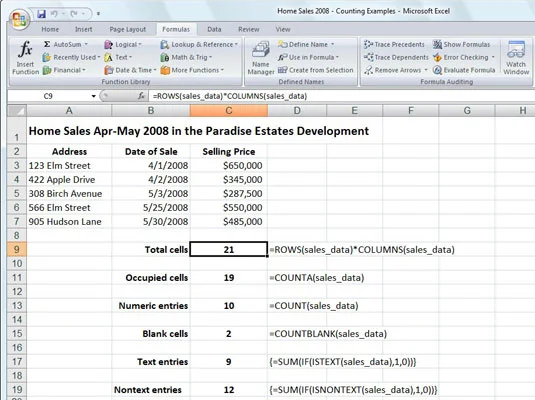This screenshot has height=400, width=535.
Task: Click the Select All corner button
Action: click(x=17, y=111)
